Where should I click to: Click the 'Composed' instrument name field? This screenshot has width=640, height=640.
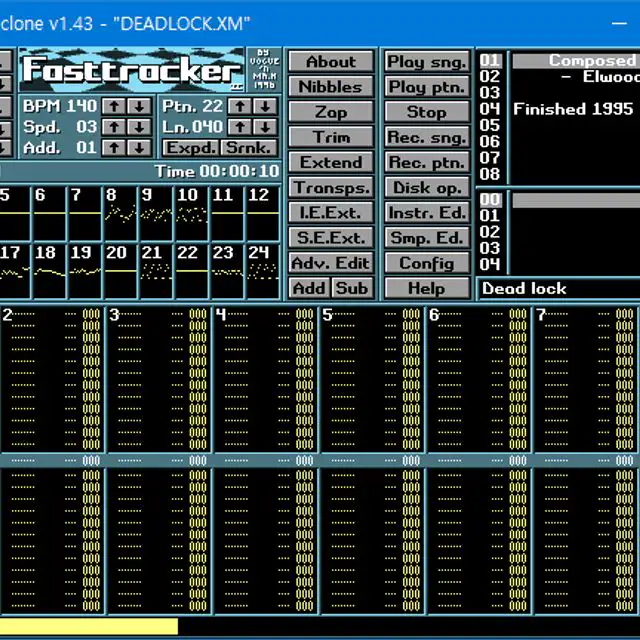point(576,60)
